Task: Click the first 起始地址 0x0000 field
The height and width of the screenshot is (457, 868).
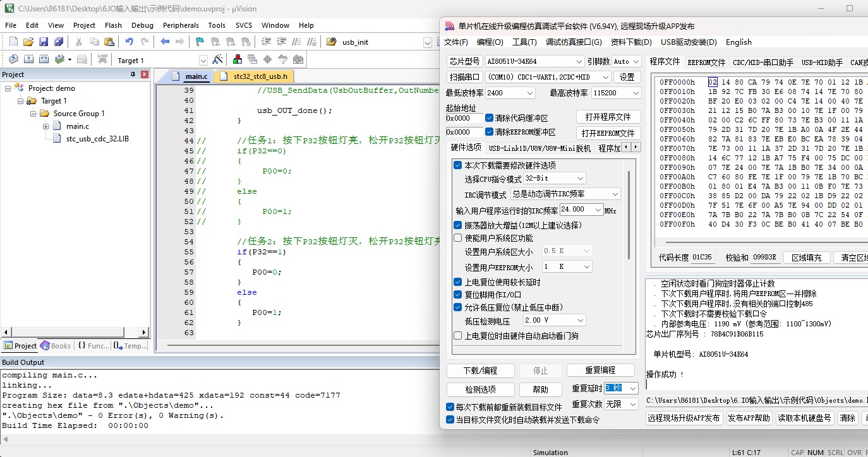Action: pos(463,118)
